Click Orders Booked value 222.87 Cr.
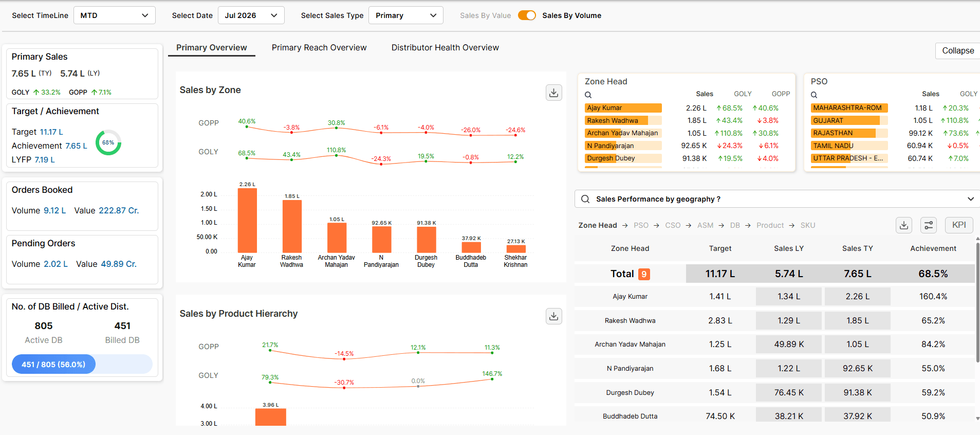 pyautogui.click(x=119, y=211)
